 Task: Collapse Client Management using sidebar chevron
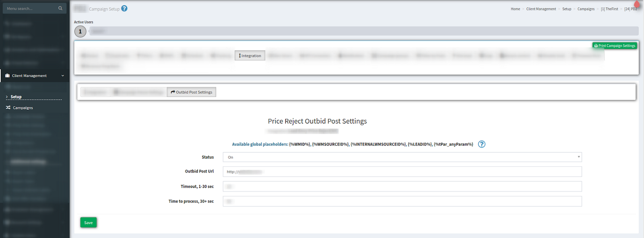point(63,76)
